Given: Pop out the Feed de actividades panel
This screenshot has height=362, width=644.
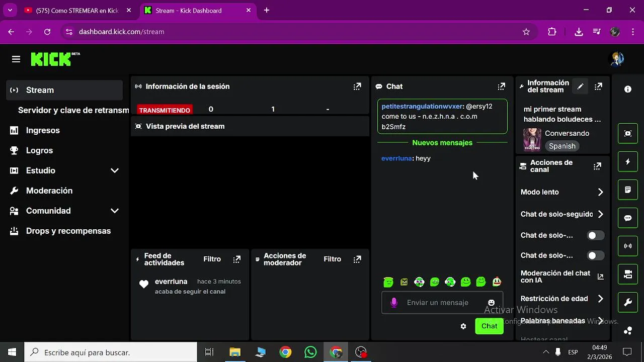Looking at the screenshot, I should coord(237,259).
